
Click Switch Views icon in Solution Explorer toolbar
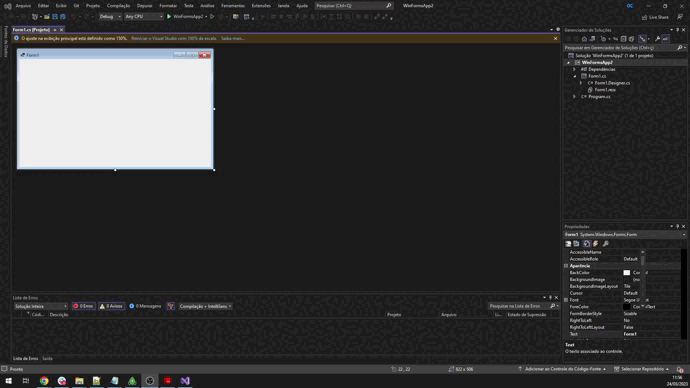click(x=592, y=39)
